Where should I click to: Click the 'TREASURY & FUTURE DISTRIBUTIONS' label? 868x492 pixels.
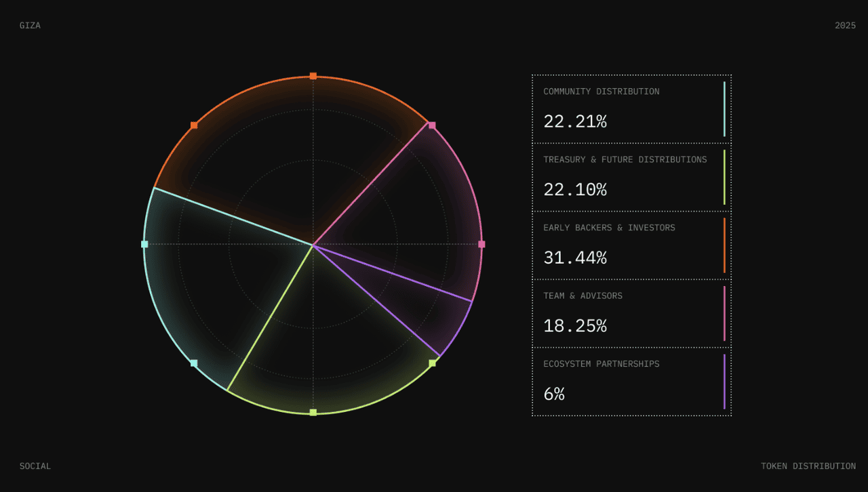click(625, 160)
